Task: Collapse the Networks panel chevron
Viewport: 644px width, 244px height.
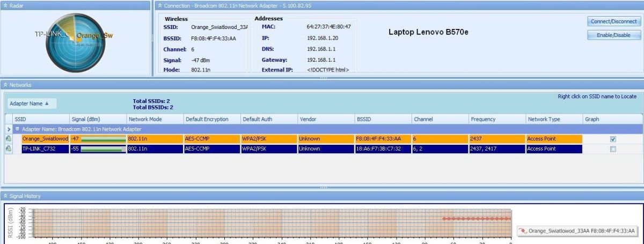Action: pyautogui.click(x=5, y=85)
